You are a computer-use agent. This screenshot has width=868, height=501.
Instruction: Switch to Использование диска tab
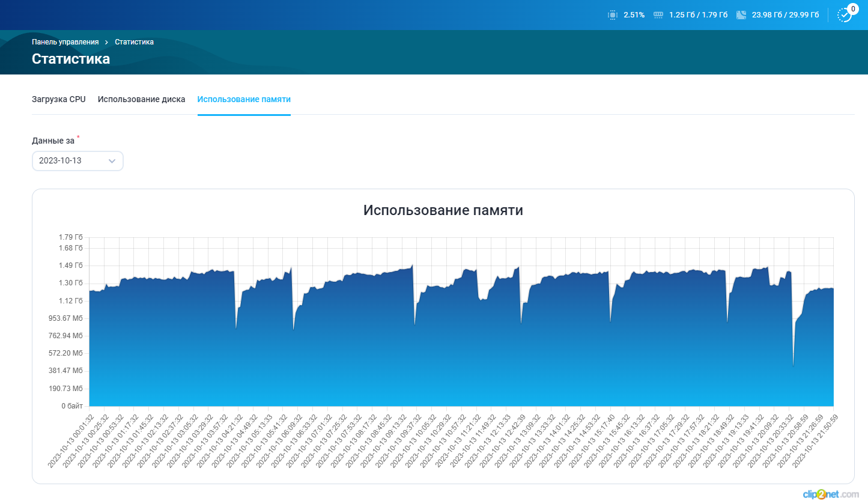(141, 99)
